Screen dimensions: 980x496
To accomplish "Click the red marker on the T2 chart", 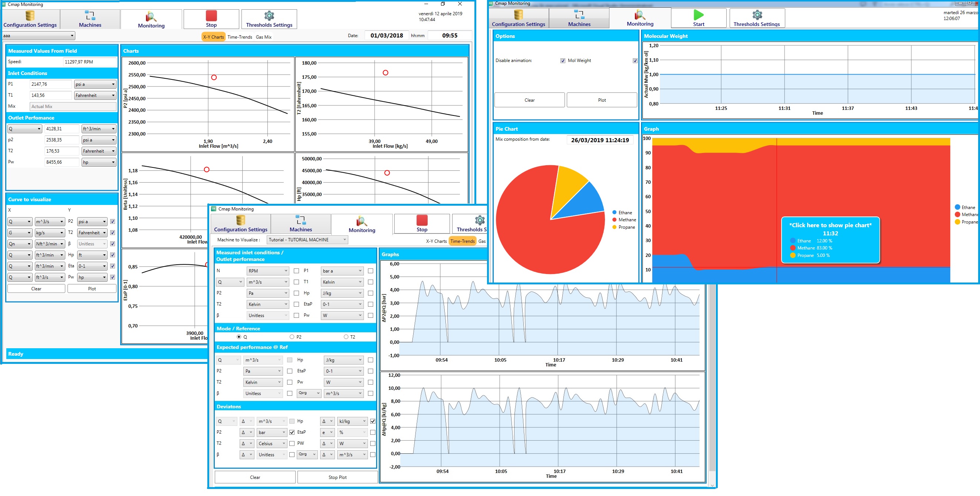I will click(x=385, y=72).
